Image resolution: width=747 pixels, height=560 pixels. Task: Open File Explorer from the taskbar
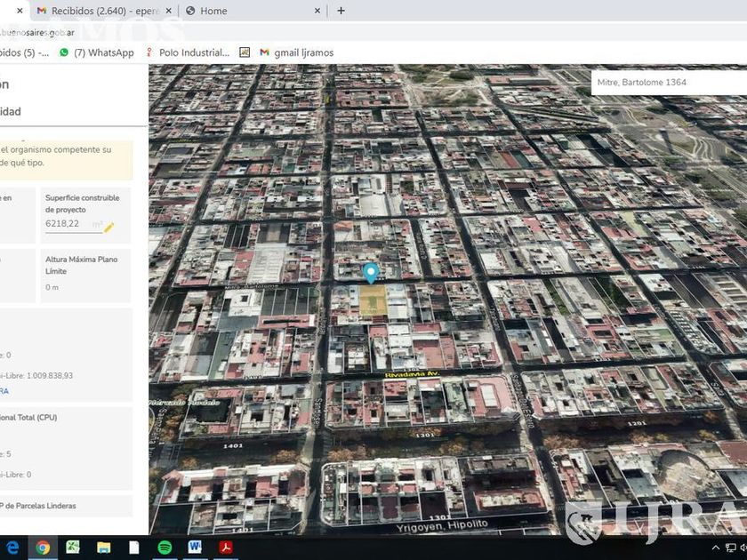103,548
